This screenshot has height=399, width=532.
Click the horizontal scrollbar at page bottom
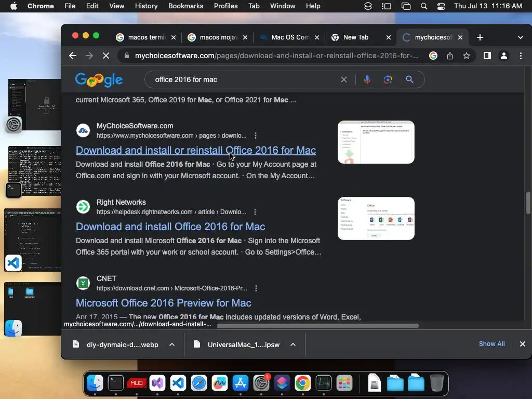317,326
